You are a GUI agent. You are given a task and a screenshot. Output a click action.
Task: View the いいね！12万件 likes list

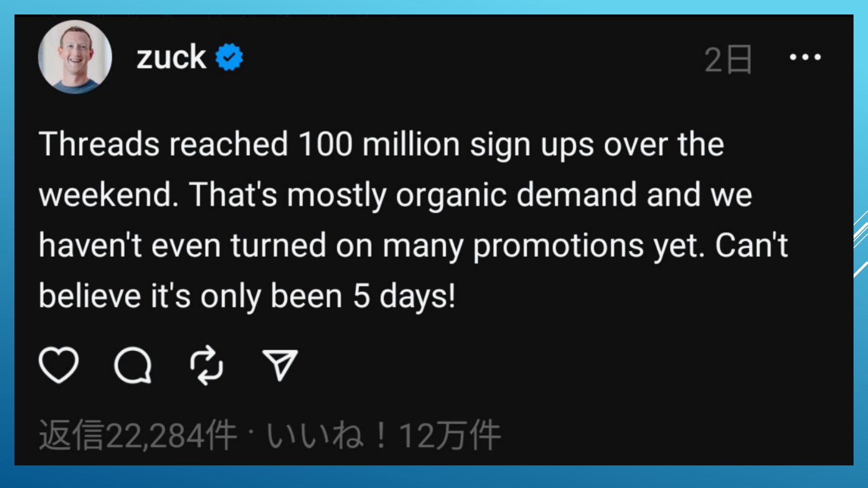pos(383,435)
